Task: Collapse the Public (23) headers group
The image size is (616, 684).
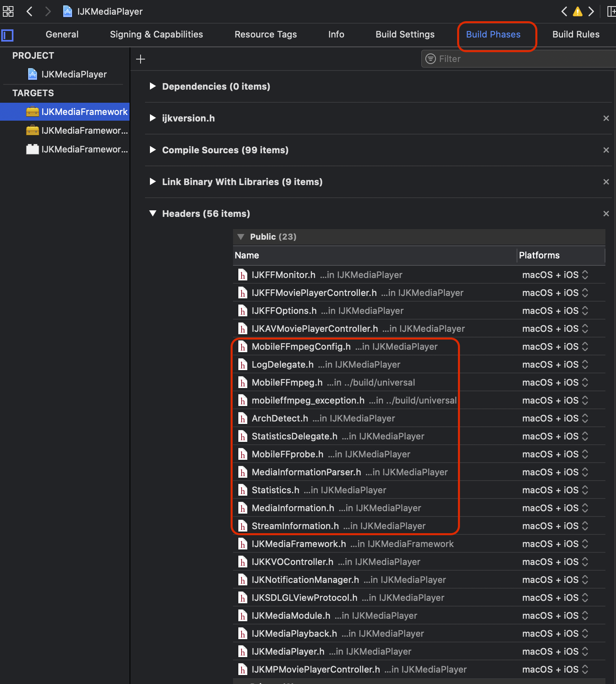Action: (241, 237)
